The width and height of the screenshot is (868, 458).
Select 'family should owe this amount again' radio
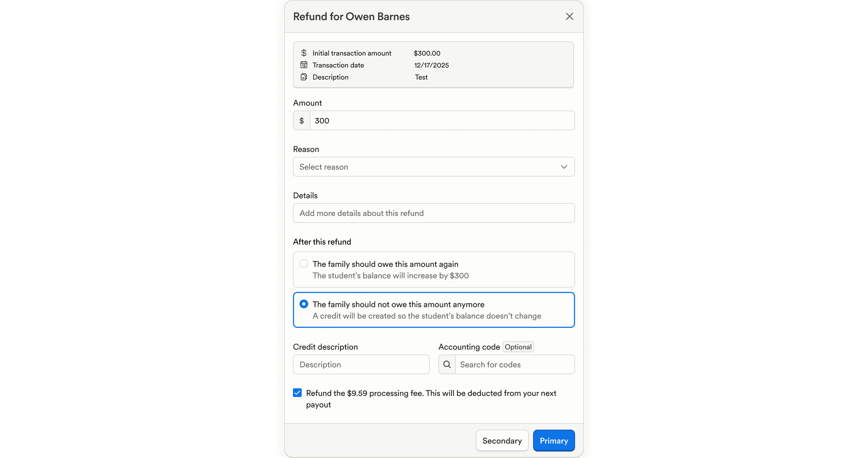click(304, 264)
